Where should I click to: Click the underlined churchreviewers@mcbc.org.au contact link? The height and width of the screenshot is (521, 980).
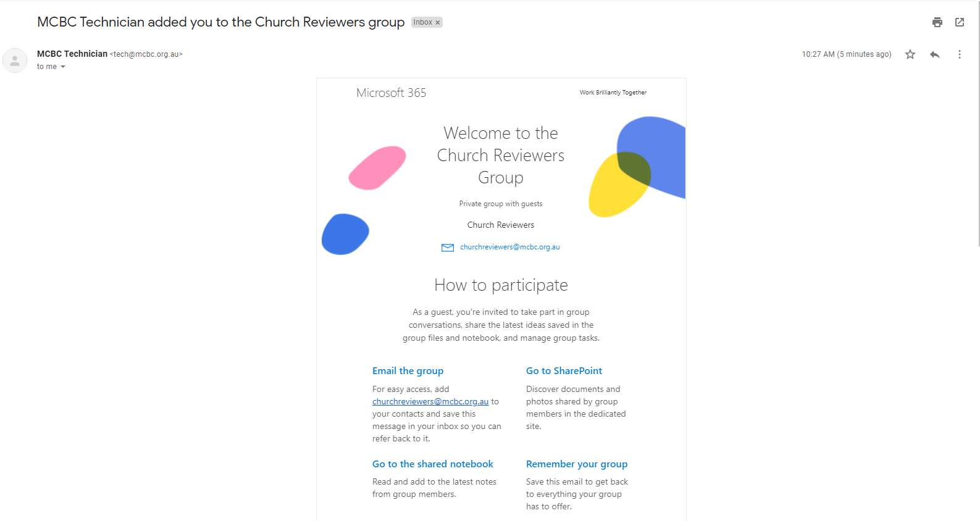[x=430, y=402]
